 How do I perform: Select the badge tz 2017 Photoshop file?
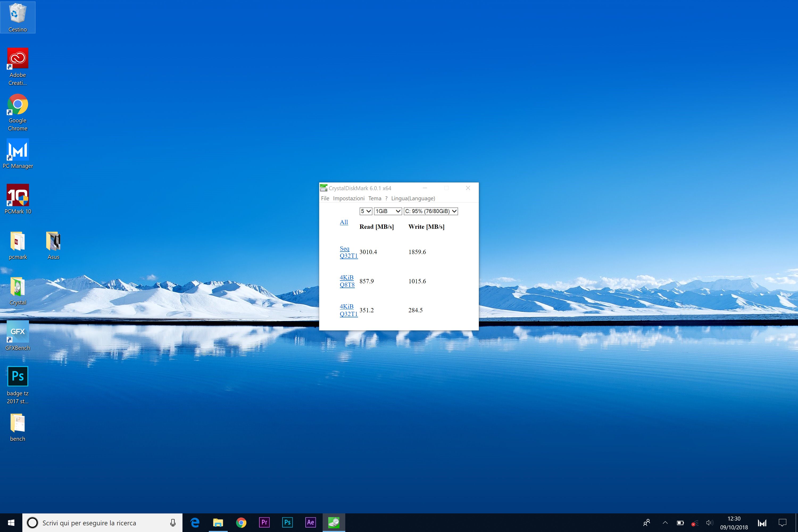point(18,385)
